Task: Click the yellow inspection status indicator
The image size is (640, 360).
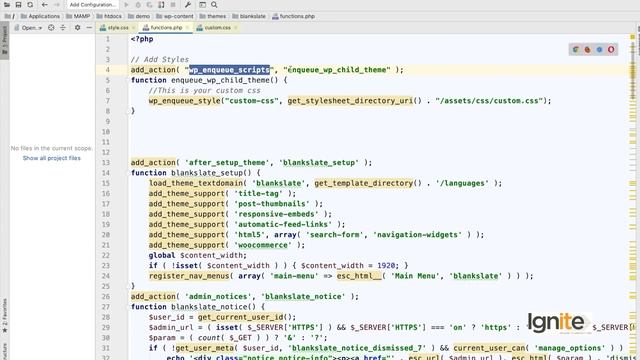Action: click(x=633, y=37)
